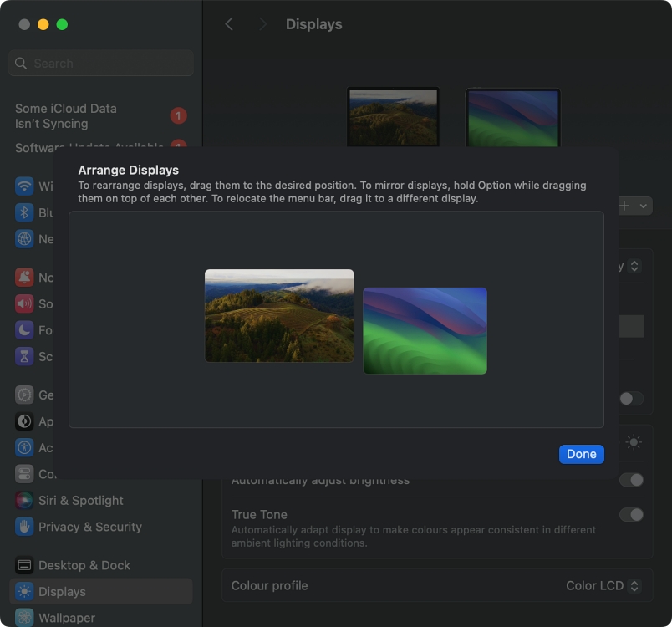Viewport: 672px width, 627px height.
Task: Open Privacy & Security settings
Action: pos(24,527)
